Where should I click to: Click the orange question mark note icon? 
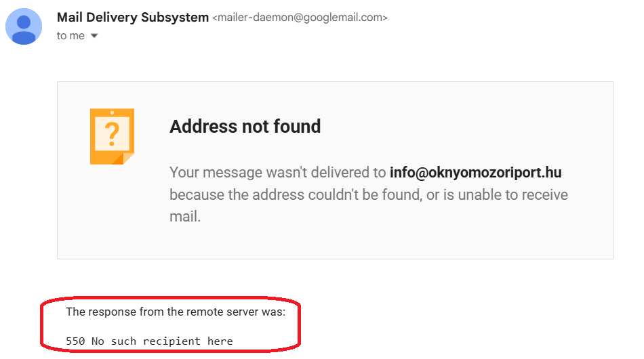[112, 136]
